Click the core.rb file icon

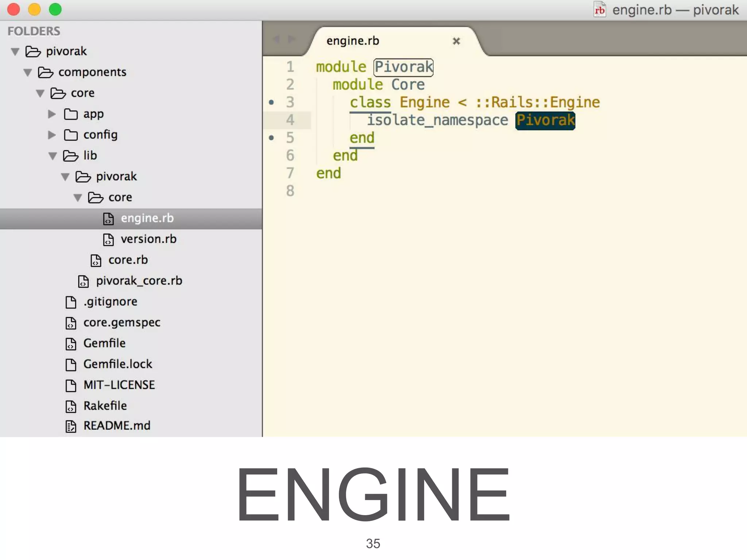96,260
